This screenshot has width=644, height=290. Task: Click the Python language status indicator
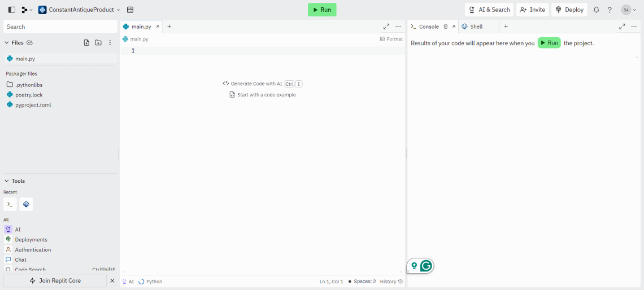(150, 282)
